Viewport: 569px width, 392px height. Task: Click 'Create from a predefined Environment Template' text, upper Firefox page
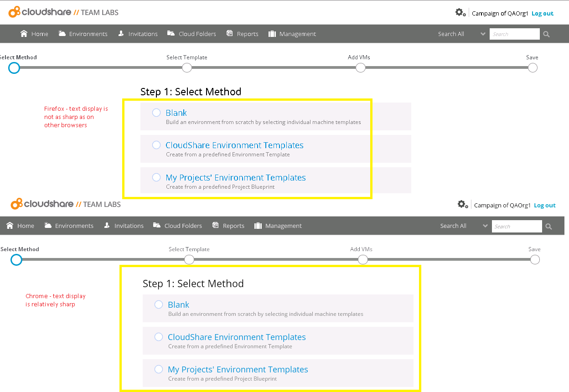click(x=228, y=155)
